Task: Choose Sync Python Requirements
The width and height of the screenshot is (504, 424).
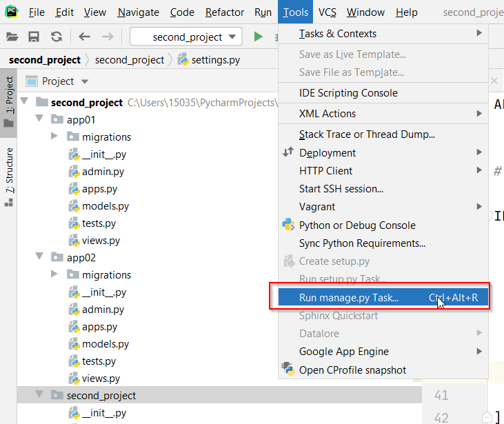Action: [383, 243]
